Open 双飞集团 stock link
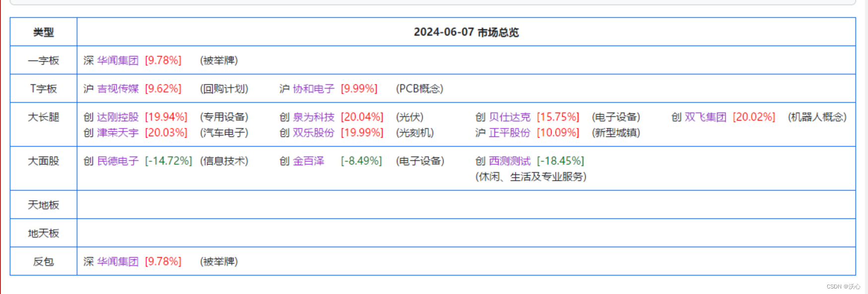The image size is (868, 294). point(705,117)
